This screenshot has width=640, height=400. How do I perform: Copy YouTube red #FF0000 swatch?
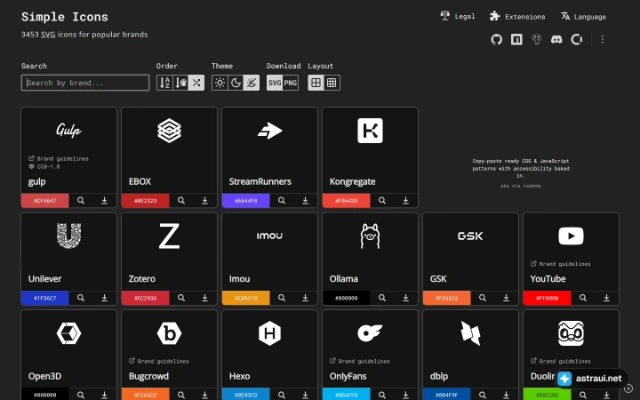point(547,298)
